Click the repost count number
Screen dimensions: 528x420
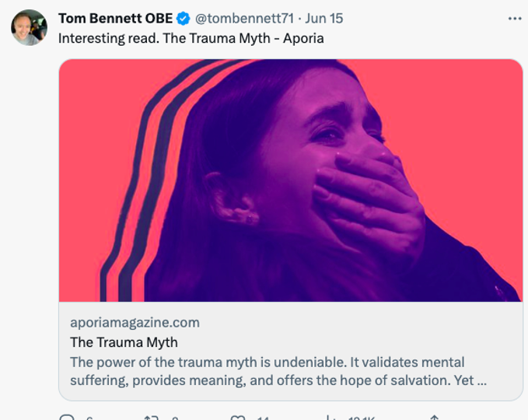[x=174, y=418]
